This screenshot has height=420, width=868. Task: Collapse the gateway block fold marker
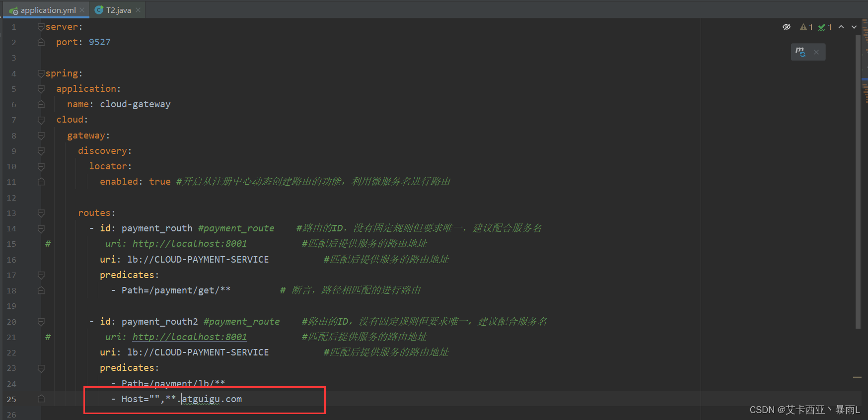click(41, 136)
